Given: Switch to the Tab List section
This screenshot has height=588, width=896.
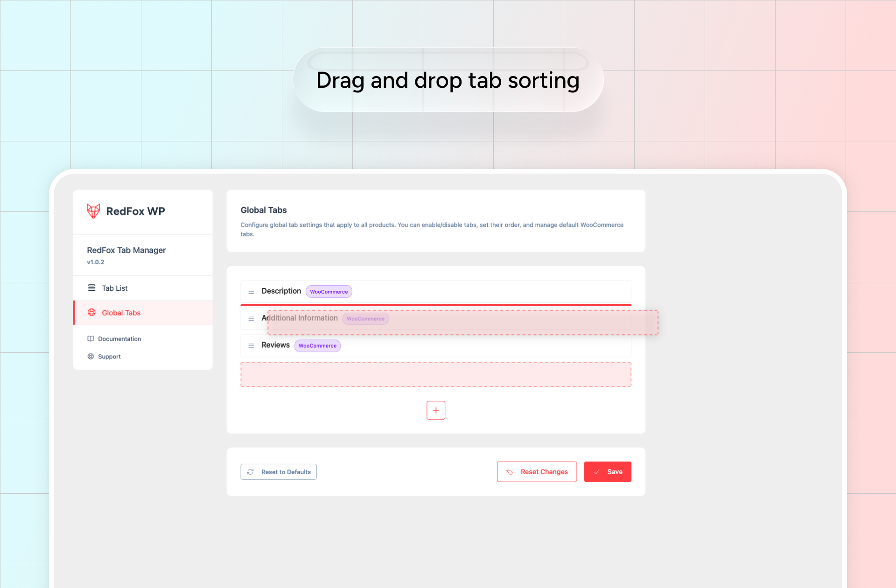Looking at the screenshot, I should pyautogui.click(x=114, y=287).
